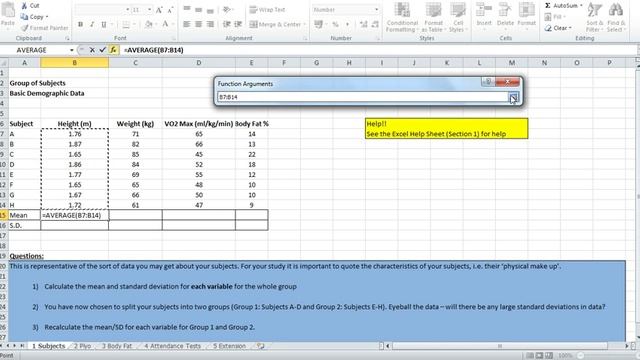Click the help button in Function Arguments
The image size is (640, 360).
point(488,82)
